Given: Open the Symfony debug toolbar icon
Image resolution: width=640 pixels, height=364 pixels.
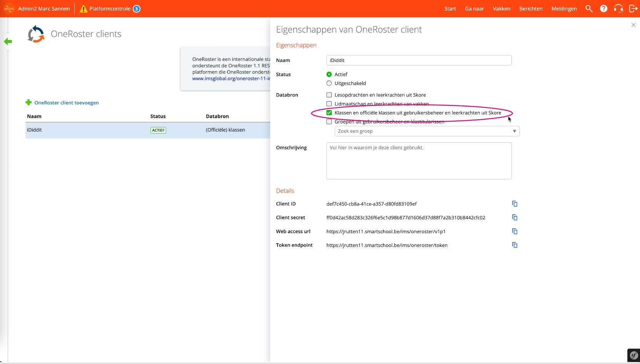Looking at the screenshot, I should pos(633,355).
